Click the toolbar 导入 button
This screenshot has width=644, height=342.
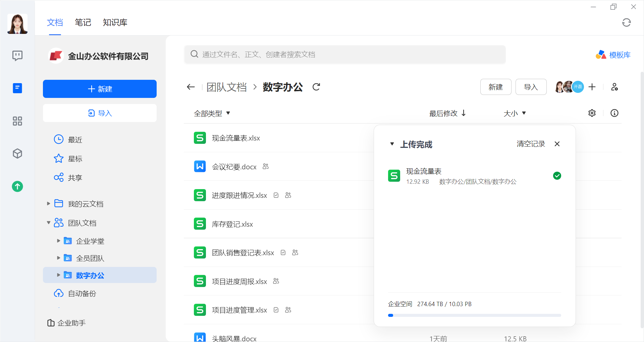pyautogui.click(x=531, y=87)
